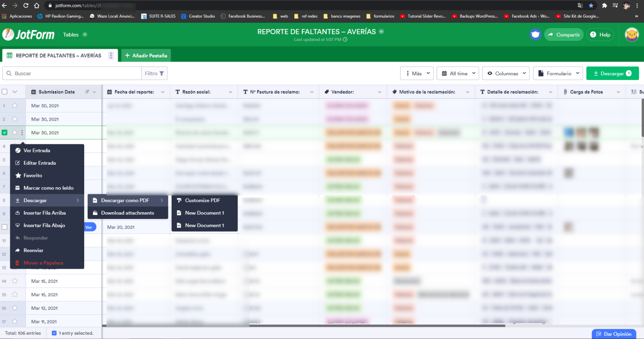Bookmark page with the browser star icon
644x339 pixels.
click(x=591, y=5)
